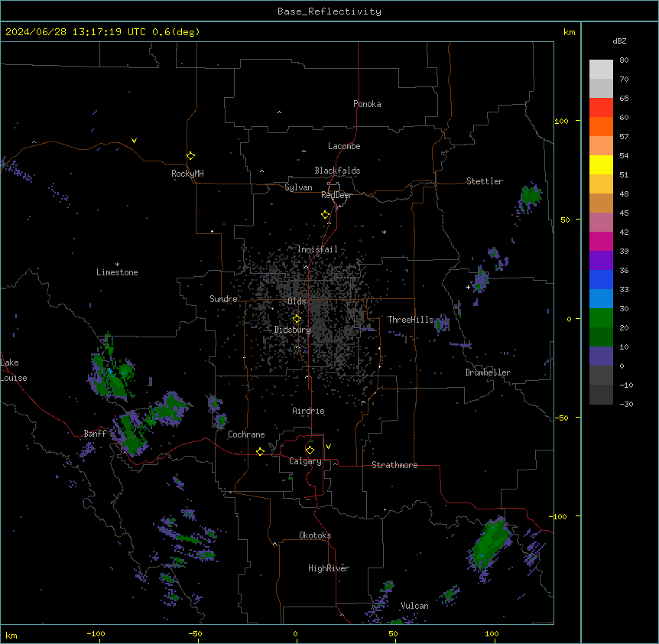The width and height of the screenshot is (659, 644).
Task: Click the Olds label
Action: [x=297, y=301]
